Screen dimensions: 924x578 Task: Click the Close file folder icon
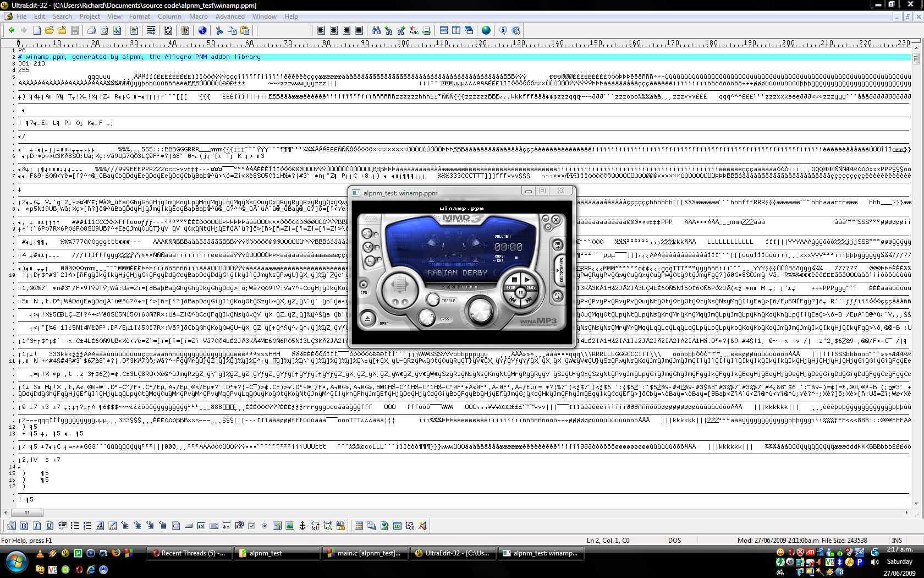pos(62,30)
